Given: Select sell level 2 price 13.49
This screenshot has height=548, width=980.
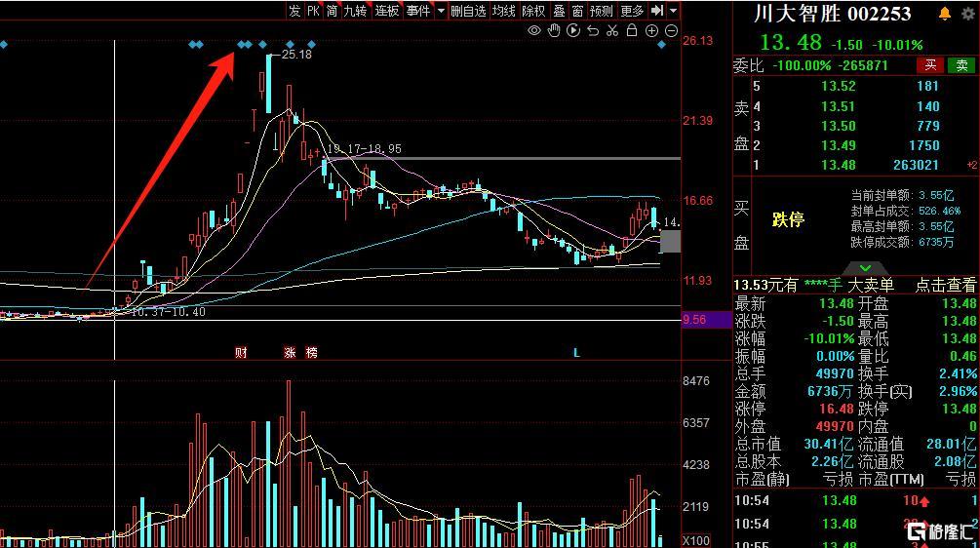Looking at the screenshot, I should pos(839,145).
